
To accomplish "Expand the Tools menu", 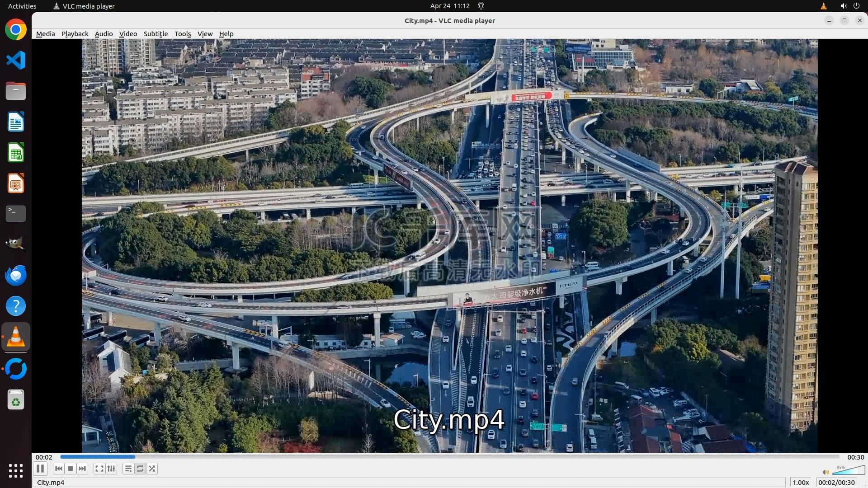I will (183, 34).
